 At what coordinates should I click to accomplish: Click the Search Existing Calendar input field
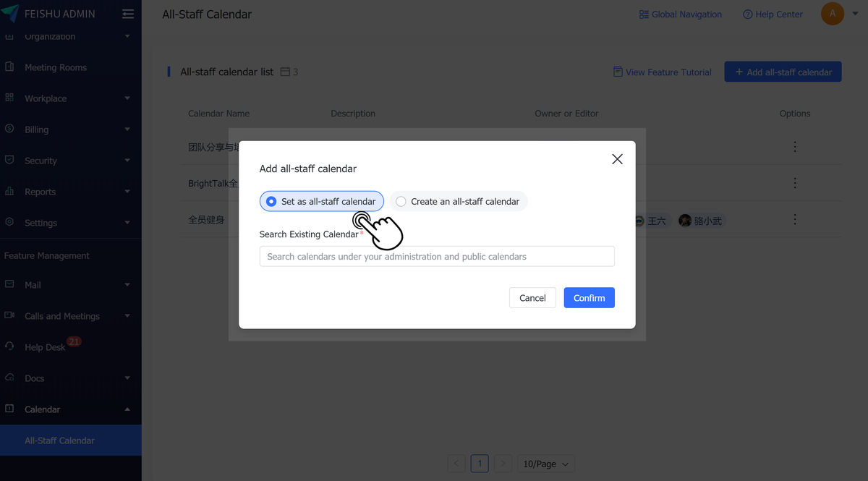437,256
